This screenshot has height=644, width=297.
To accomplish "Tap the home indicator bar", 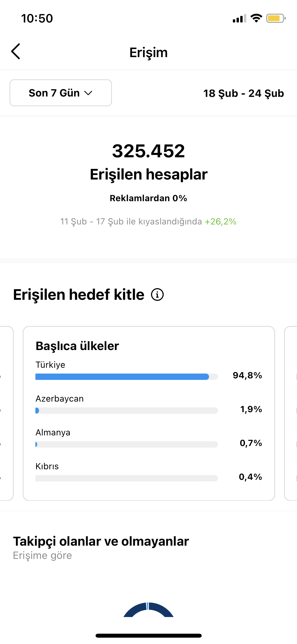I will pos(149,636).
